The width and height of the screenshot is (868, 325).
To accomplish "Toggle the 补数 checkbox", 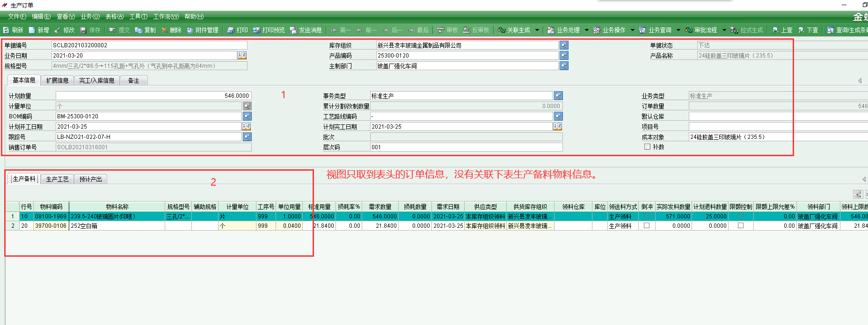I will 647,147.
